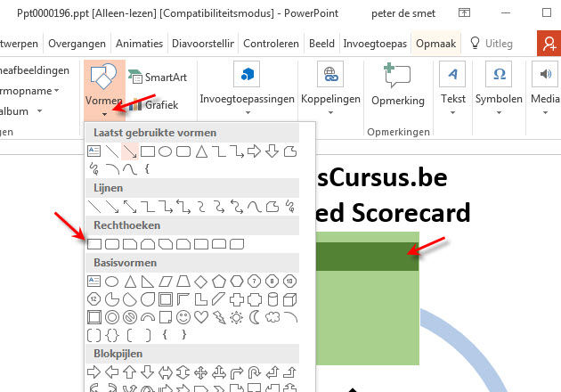The height and width of the screenshot is (392, 561).
Task: Open the Animaties ribbon tab
Action: coord(139,44)
